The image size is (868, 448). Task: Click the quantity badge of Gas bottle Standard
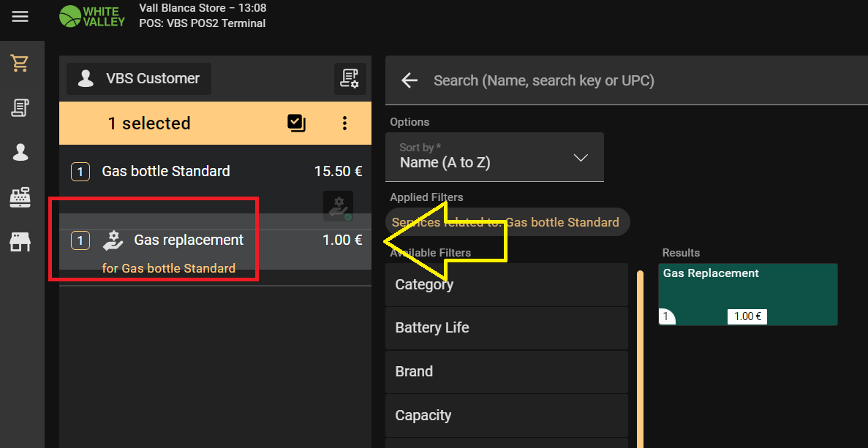pyautogui.click(x=80, y=172)
